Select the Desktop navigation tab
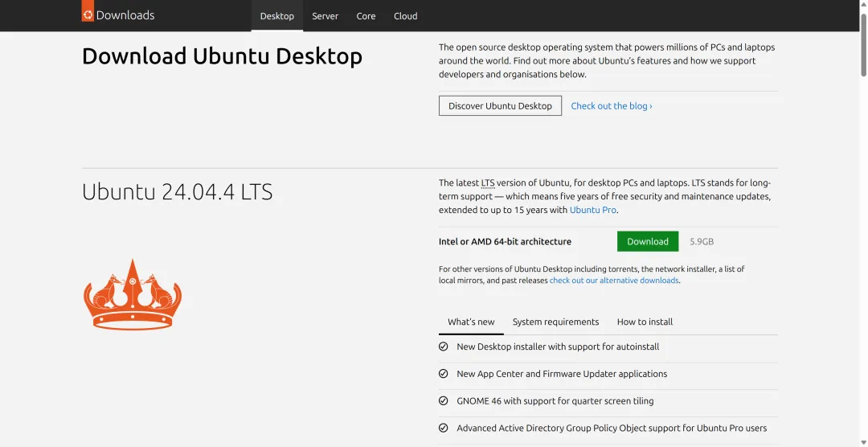 tap(277, 16)
